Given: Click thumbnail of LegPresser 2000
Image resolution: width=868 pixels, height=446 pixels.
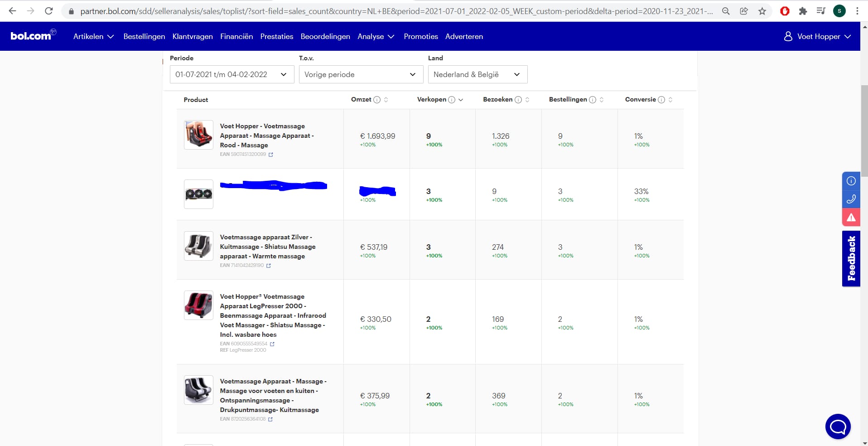Looking at the screenshot, I should [198, 305].
